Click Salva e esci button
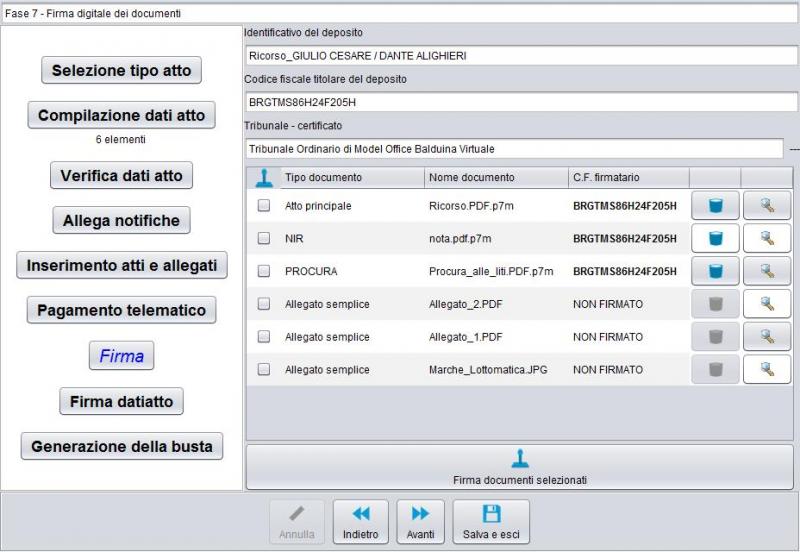The width and height of the screenshot is (800, 552). coord(491,522)
